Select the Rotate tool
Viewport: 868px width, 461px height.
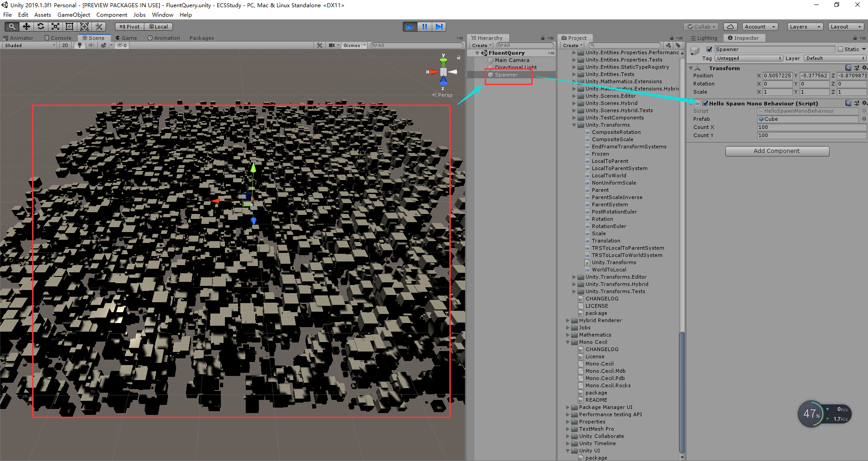pyautogui.click(x=41, y=27)
